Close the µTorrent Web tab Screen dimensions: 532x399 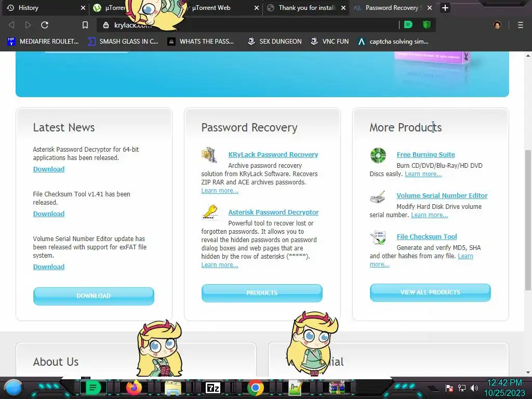coord(257,8)
